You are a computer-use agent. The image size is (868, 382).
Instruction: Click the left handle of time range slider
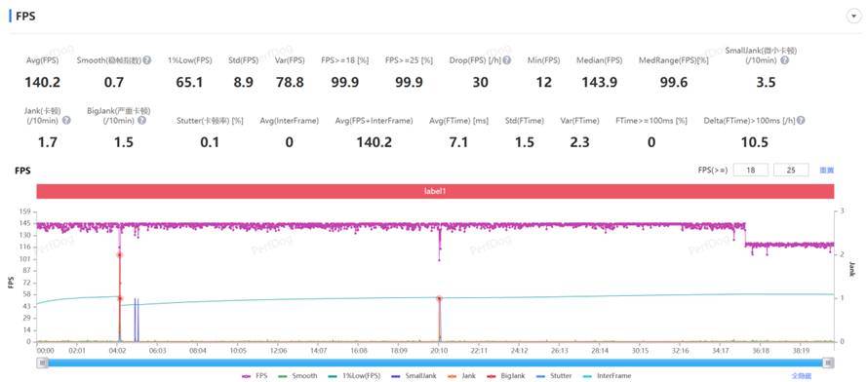pos(42,363)
